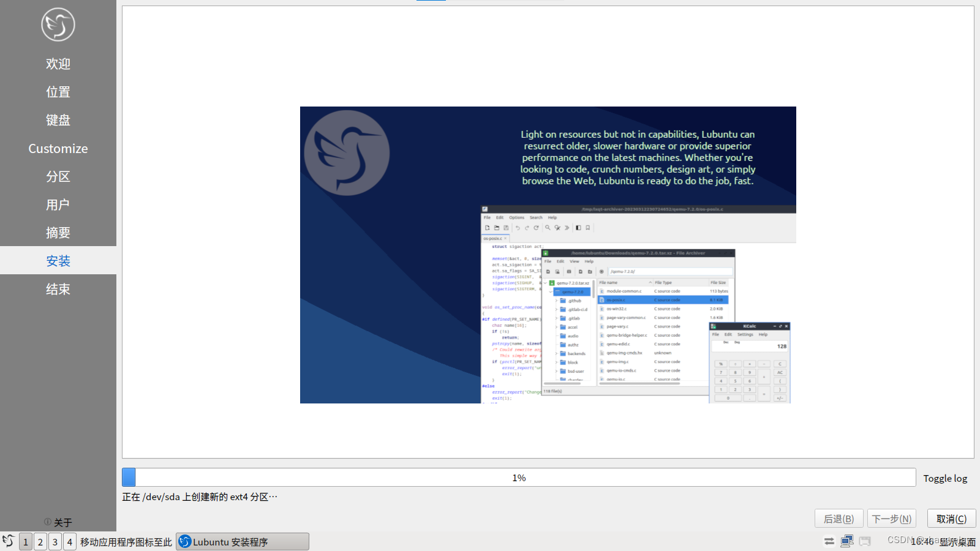980x551 pixels.
Task: Select the 用户 step in the sidebar
Action: tap(58, 204)
